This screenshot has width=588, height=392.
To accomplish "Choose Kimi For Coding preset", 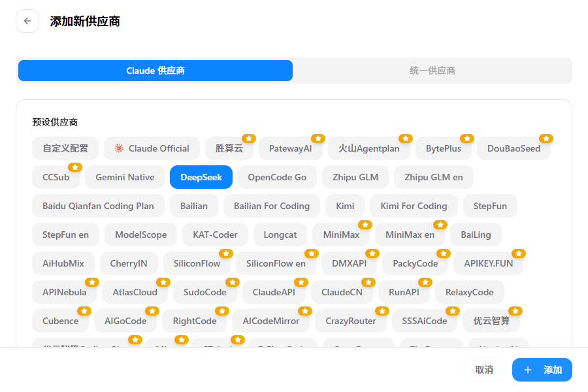I will click(x=414, y=206).
